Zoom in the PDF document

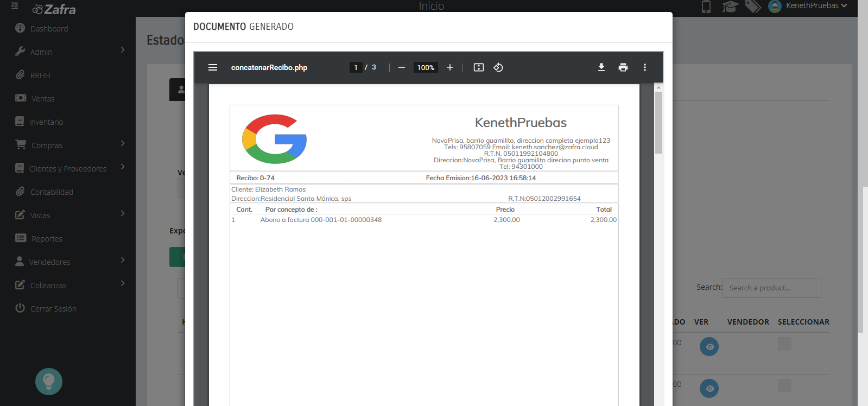(450, 67)
